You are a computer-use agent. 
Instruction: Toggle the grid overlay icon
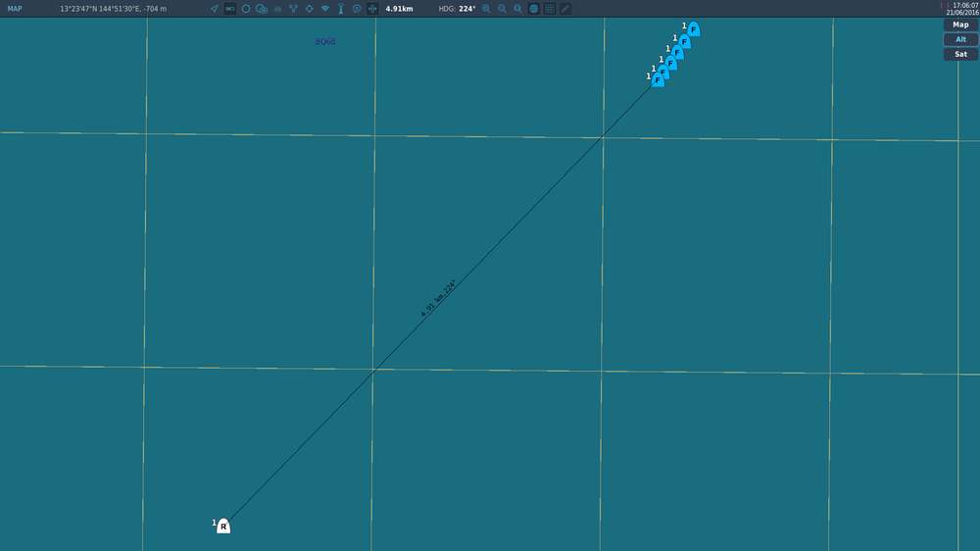(550, 9)
